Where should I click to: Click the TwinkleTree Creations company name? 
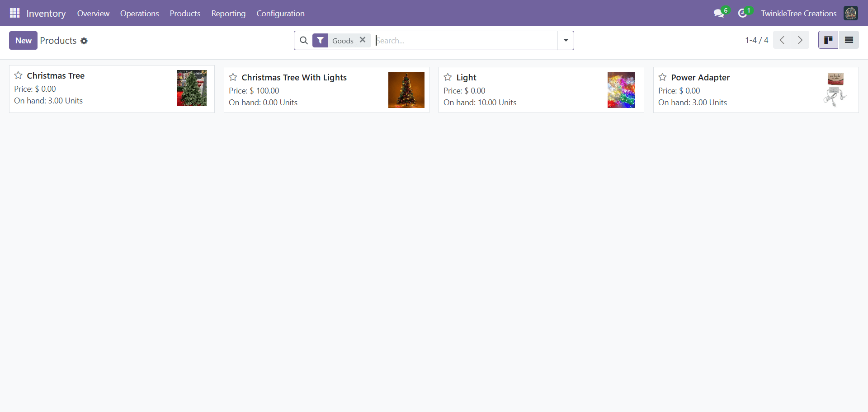click(x=799, y=13)
